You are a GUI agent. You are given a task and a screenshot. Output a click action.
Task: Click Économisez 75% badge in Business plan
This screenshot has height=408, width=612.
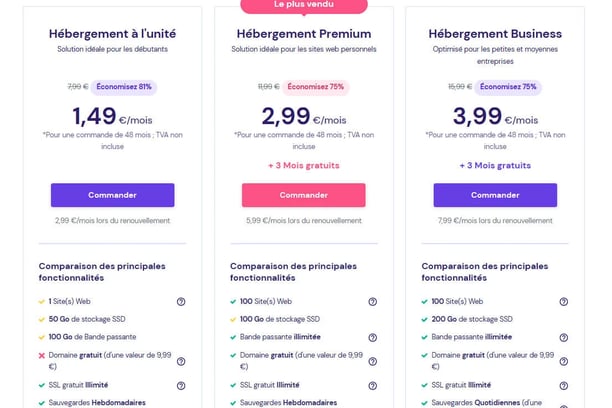pyautogui.click(x=508, y=87)
